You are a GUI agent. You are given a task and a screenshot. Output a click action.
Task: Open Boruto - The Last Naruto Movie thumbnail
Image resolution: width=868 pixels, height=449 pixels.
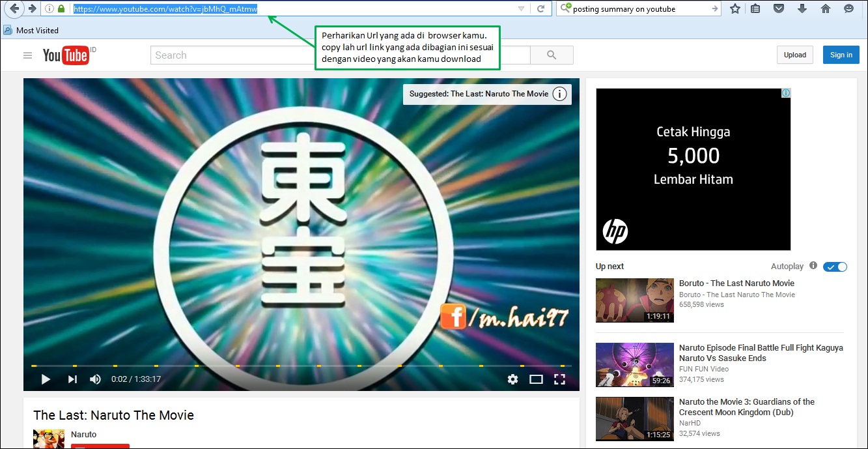tap(635, 300)
